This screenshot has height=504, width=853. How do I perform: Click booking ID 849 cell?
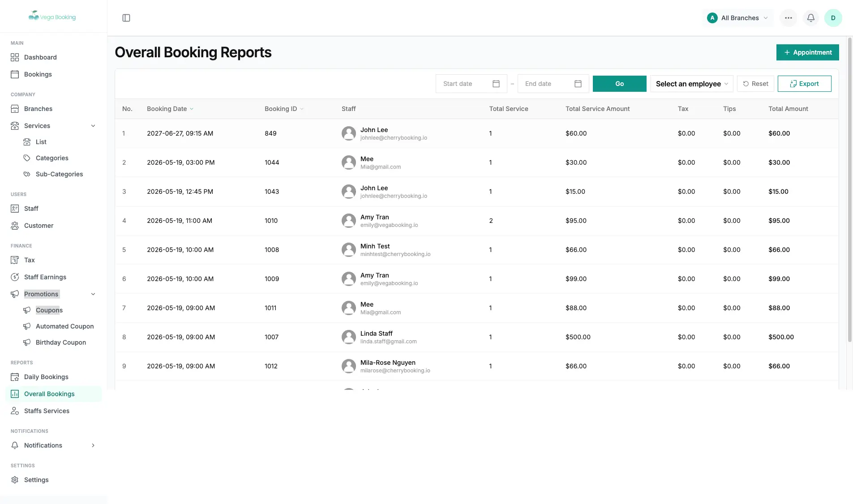[270, 133]
